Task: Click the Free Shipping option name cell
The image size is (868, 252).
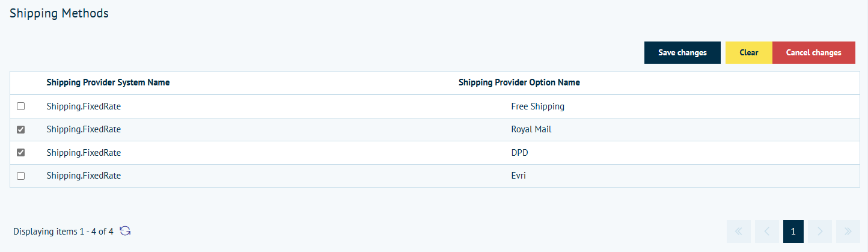Action: click(x=537, y=106)
